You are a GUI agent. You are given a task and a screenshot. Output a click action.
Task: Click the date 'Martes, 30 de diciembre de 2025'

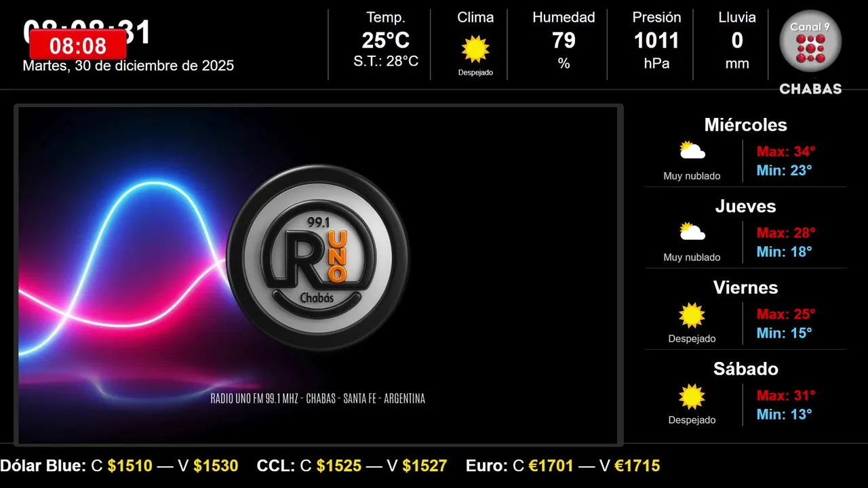click(x=128, y=66)
